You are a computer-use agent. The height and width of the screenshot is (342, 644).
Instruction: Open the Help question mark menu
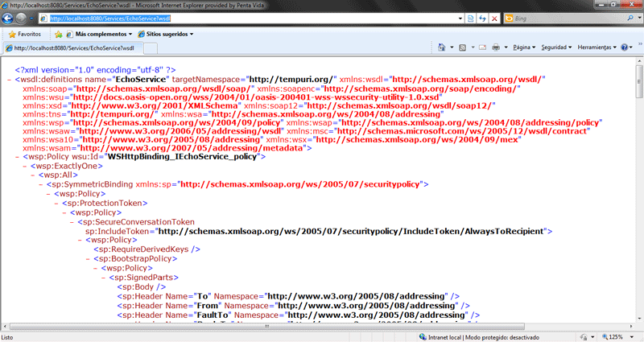[626, 47]
